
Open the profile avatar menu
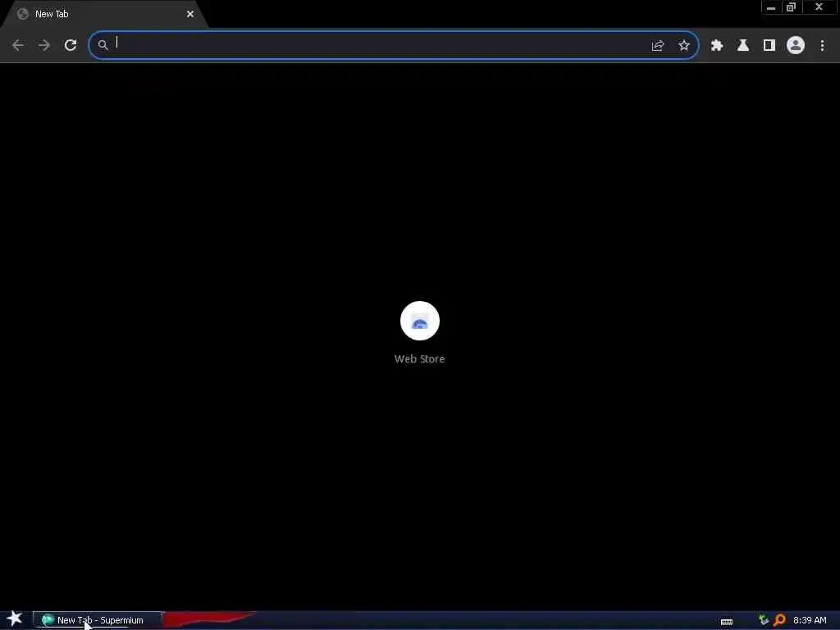point(796,45)
